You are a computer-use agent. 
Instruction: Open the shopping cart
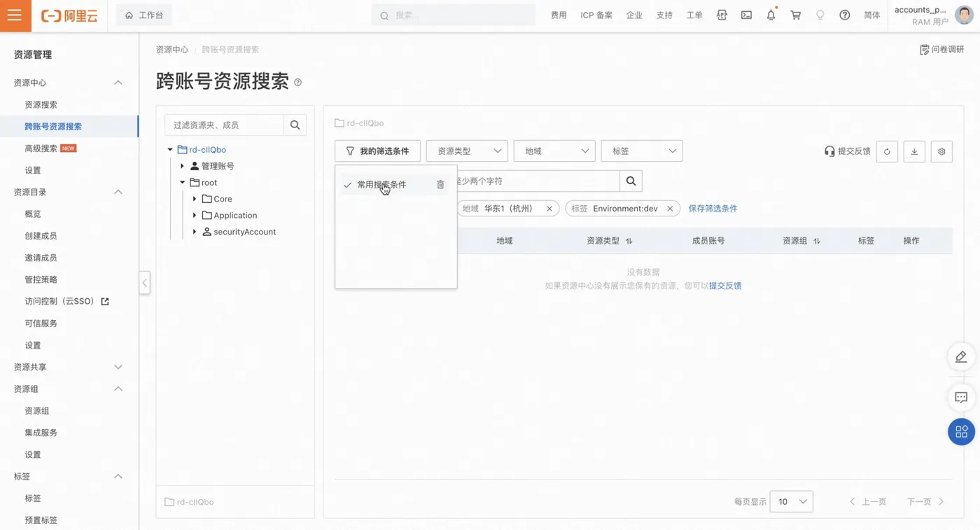coord(795,15)
